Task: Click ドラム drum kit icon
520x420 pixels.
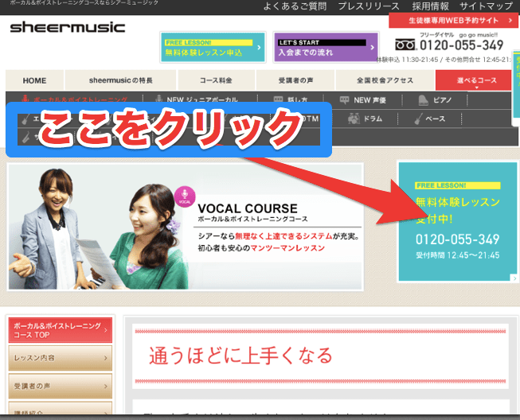Action: click(x=354, y=119)
